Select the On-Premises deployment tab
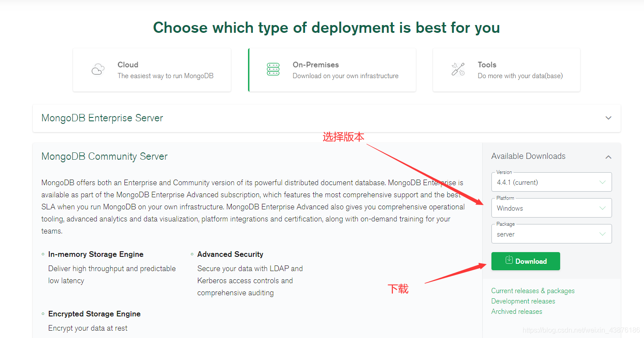This screenshot has width=644, height=338. 332,70
